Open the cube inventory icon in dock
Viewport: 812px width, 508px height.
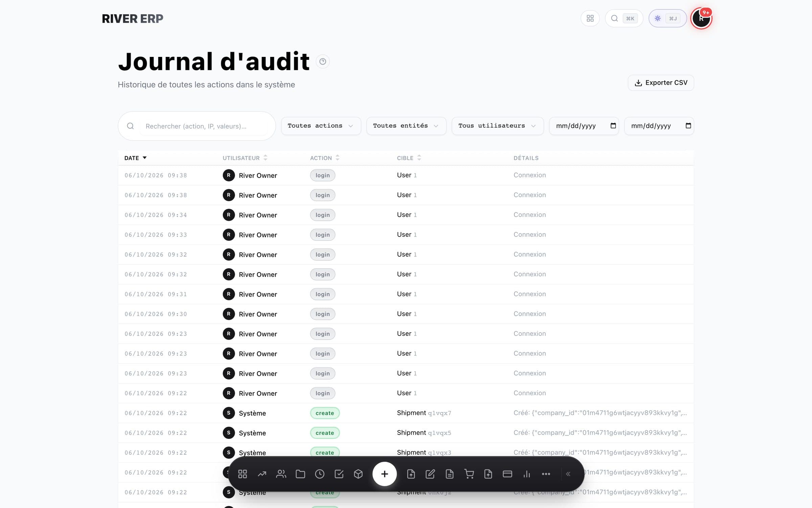tap(358, 474)
